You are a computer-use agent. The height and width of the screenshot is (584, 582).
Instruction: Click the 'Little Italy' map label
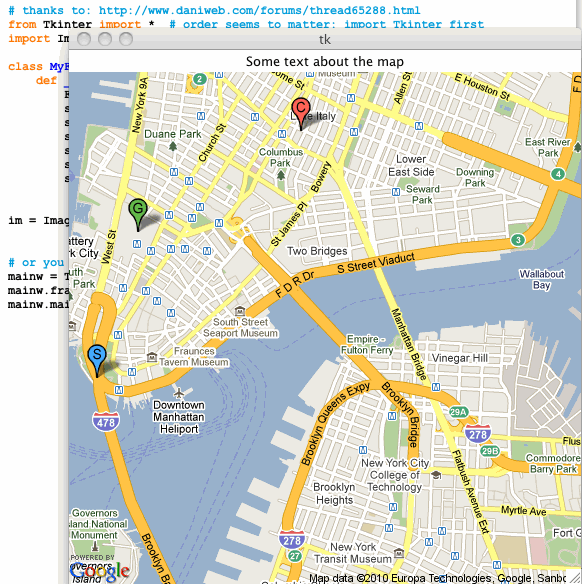(313, 116)
